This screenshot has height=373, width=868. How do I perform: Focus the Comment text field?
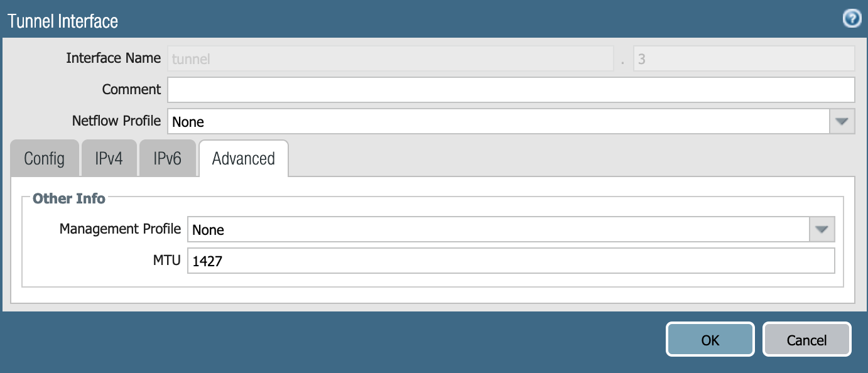pyautogui.click(x=511, y=89)
